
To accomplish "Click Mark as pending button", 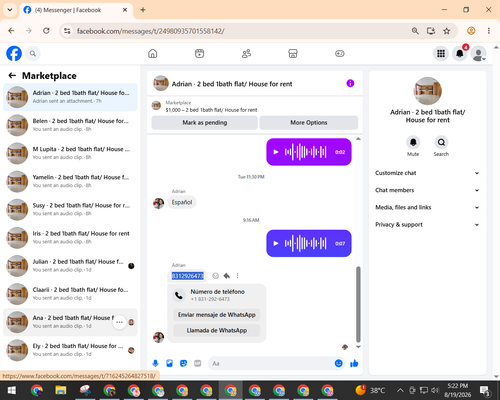I will pyautogui.click(x=205, y=122).
